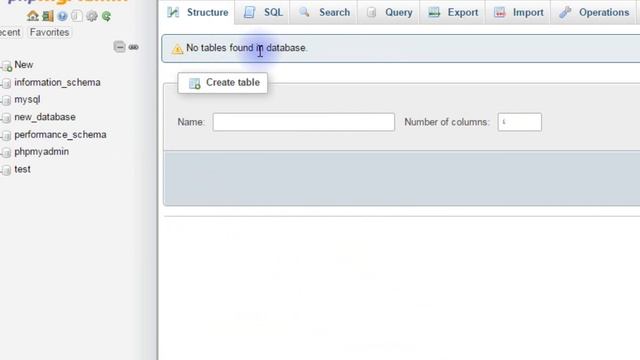640x360 pixels.
Task: Open the performance_schema database
Action: (x=60, y=135)
